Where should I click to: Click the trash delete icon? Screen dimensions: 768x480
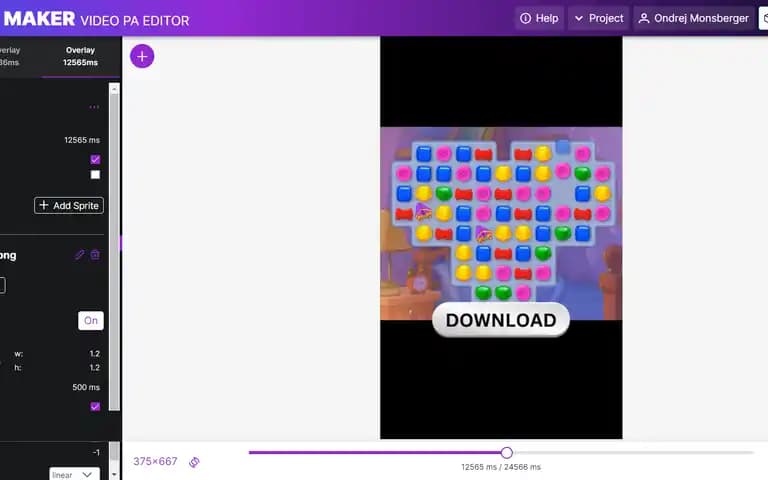point(95,254)
